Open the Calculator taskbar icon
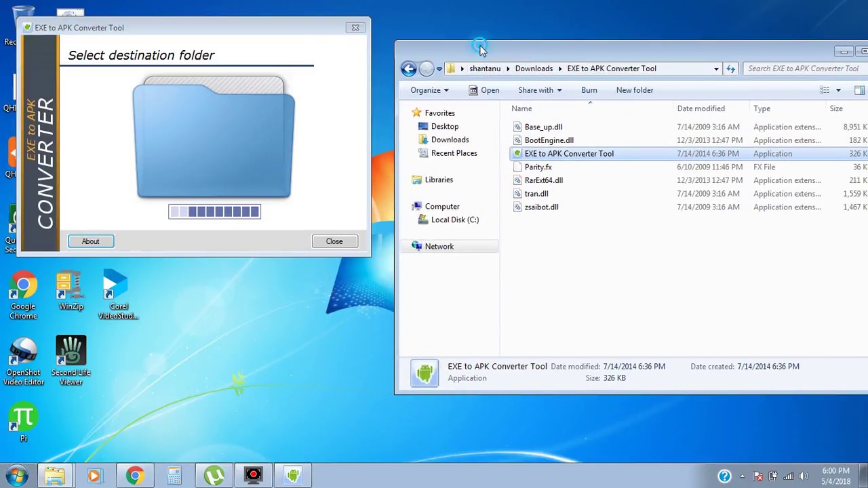The image size is (868, 488). (x=174, y=476)
